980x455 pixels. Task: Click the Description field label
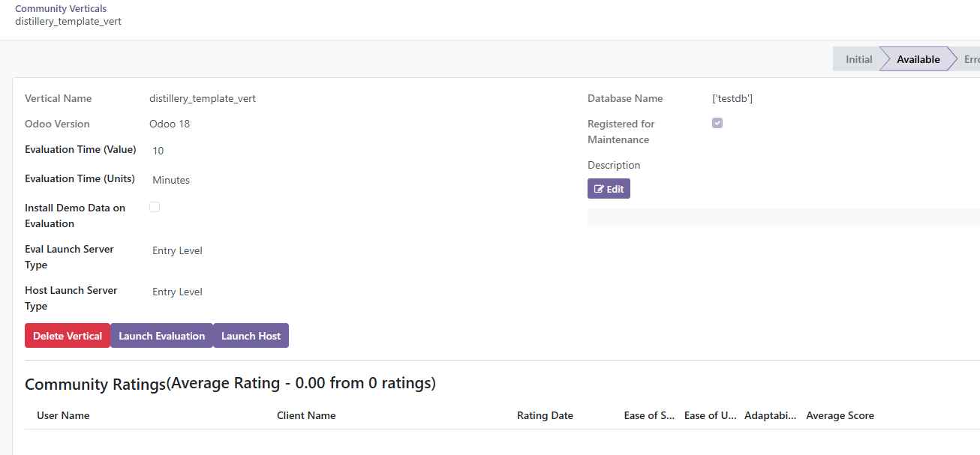(x=614, y=165)
